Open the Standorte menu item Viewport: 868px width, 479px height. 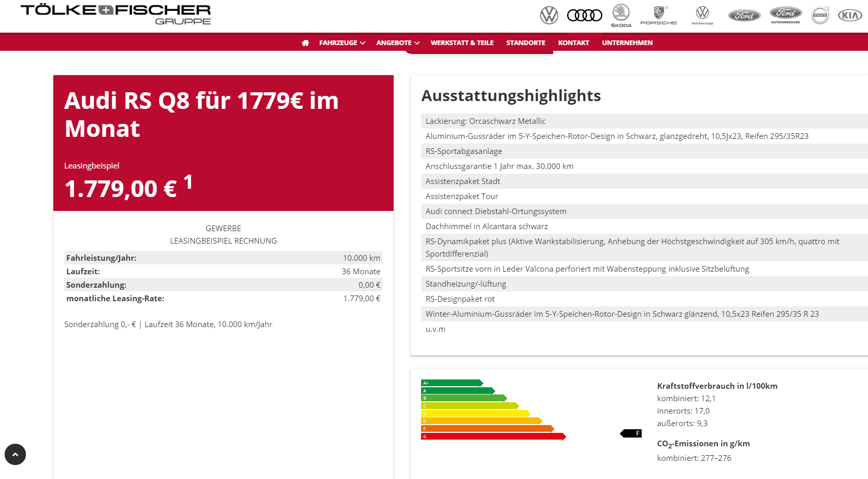point(526,43)
